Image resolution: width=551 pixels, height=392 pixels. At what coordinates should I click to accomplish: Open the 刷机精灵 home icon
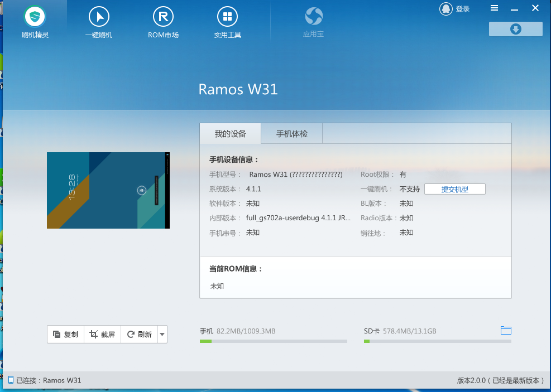point(35,17)
